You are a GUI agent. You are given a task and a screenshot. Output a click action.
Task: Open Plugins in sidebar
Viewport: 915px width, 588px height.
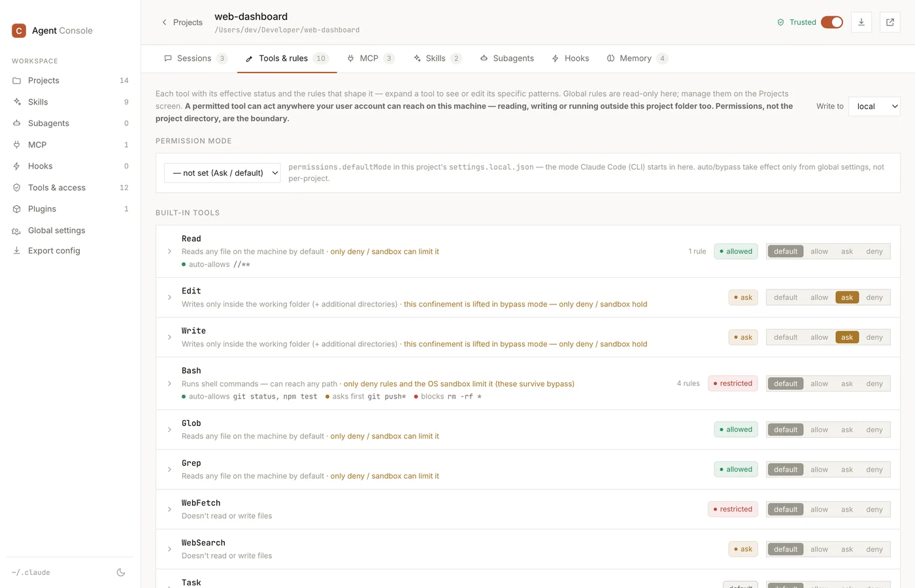pos(71,209)
